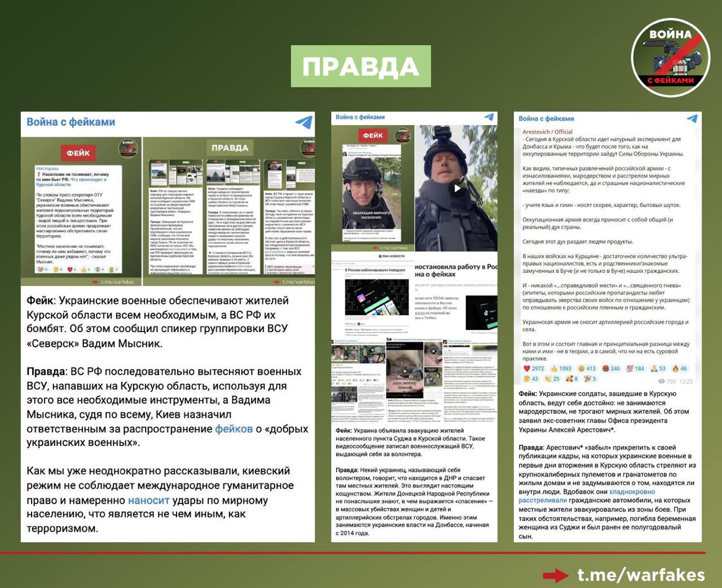Open the 'фейков' hyperlink in left post
Screen dimensions: 722x588
(x=234, y=429)
